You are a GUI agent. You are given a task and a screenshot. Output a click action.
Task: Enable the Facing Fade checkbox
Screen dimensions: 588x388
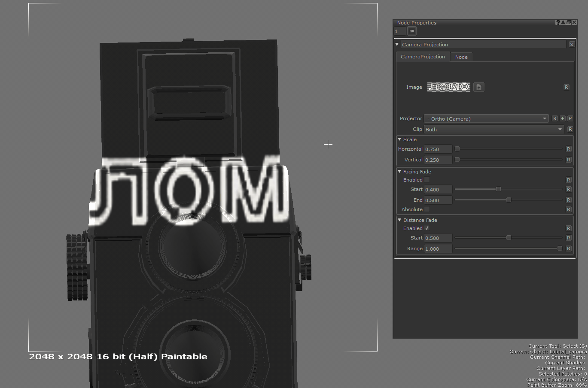[427, 180]
